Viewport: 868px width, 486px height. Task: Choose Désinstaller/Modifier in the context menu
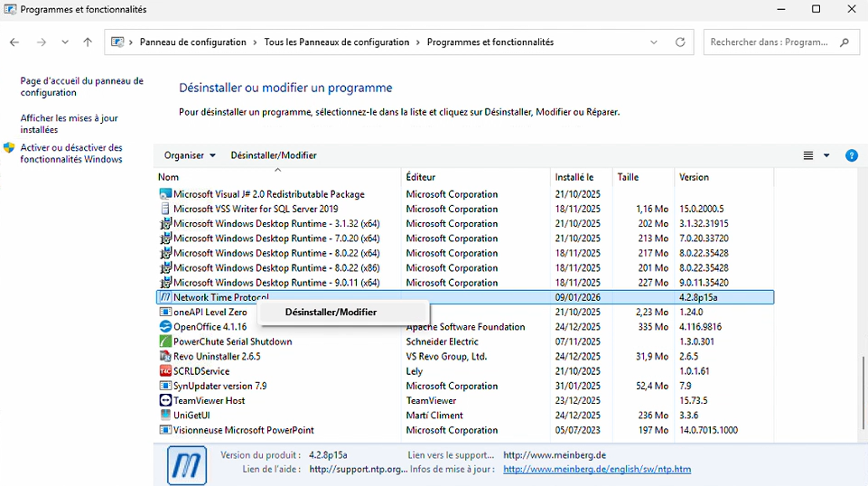coord(331,313)
